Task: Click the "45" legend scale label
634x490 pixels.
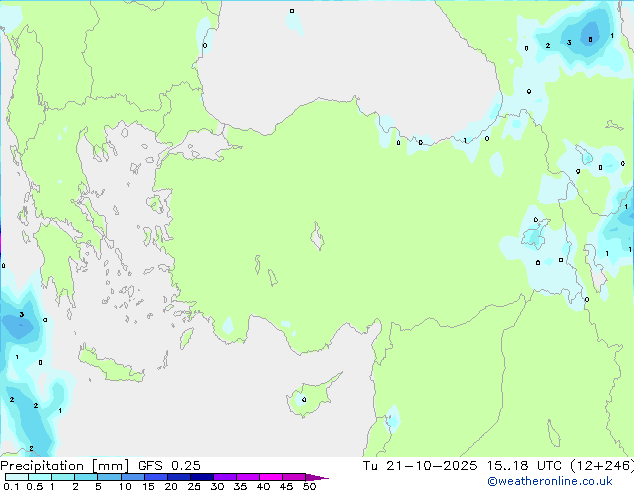Action: tap(286, 486)
